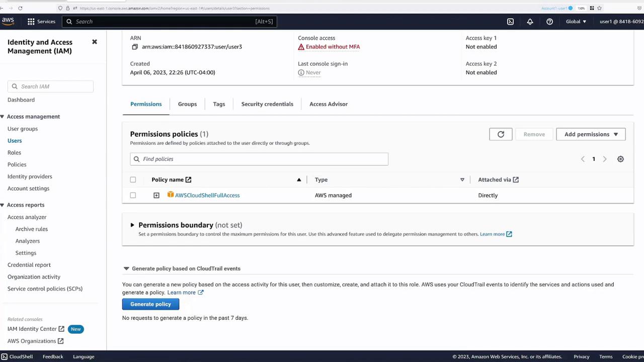Open User groups in the sidebar
This screenshot has height=362, width=644.
[x=23, y=129]
